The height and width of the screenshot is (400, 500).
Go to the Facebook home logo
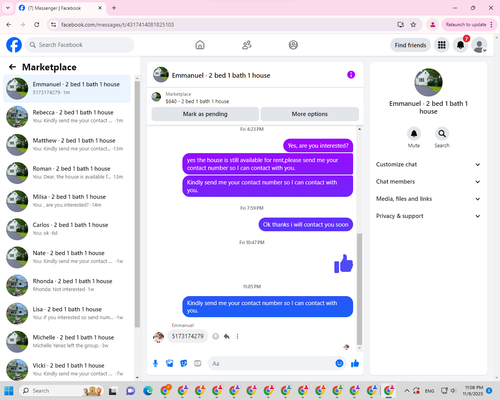[14, 45]
